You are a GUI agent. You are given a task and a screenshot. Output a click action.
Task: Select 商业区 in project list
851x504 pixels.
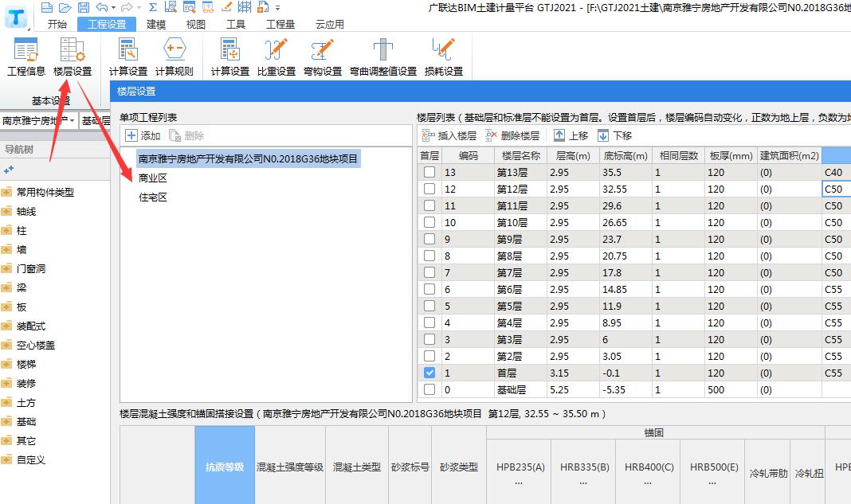pos(152,178)
